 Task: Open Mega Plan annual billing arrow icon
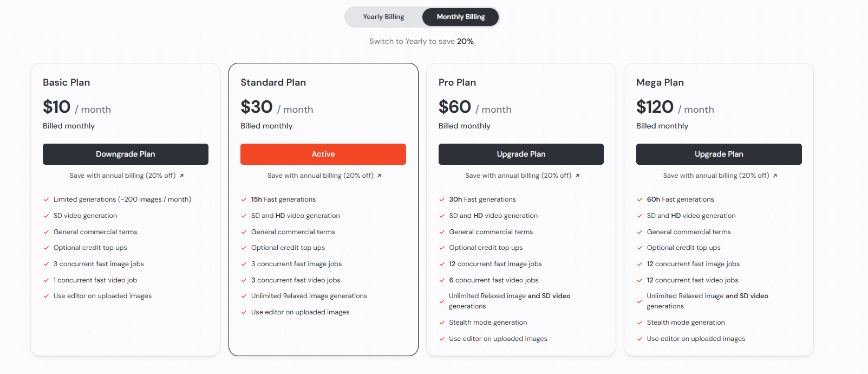coord(775,176)
